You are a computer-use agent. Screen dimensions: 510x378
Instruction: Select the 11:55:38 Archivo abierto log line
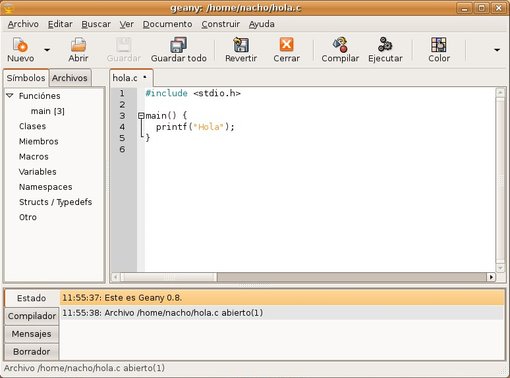[x=282, y=313]
